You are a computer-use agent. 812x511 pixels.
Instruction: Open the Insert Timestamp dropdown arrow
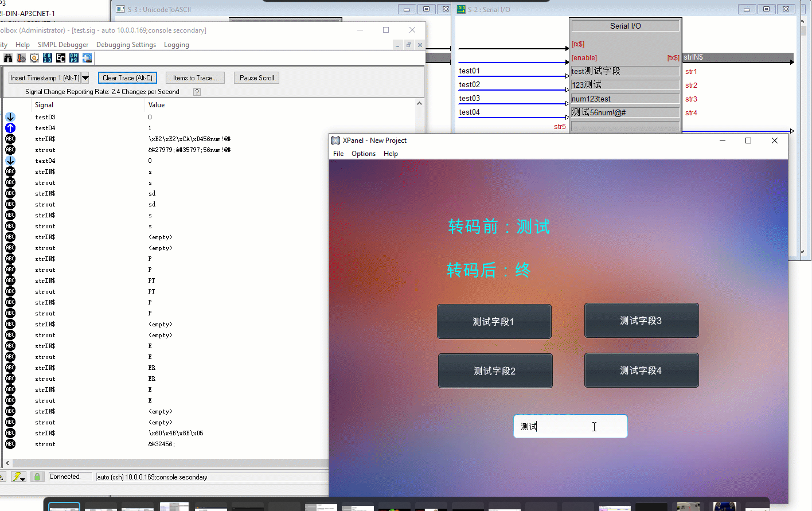click(x=84, y=77)
